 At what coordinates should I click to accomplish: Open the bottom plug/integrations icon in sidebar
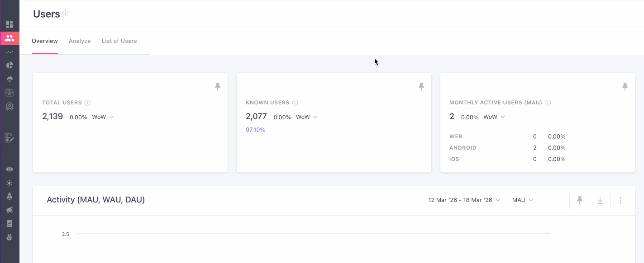pos(10,237)
